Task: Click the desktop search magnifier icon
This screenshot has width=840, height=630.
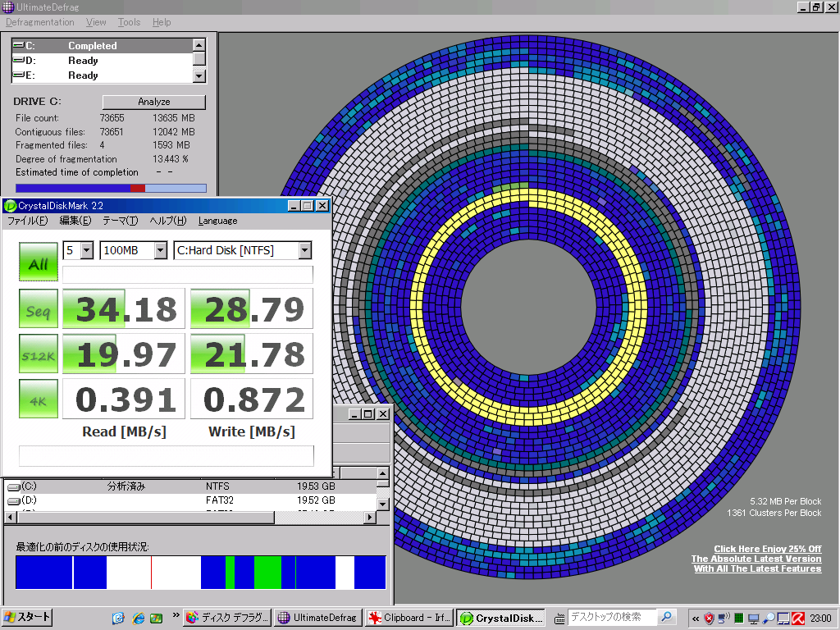Action: [667, 617]
